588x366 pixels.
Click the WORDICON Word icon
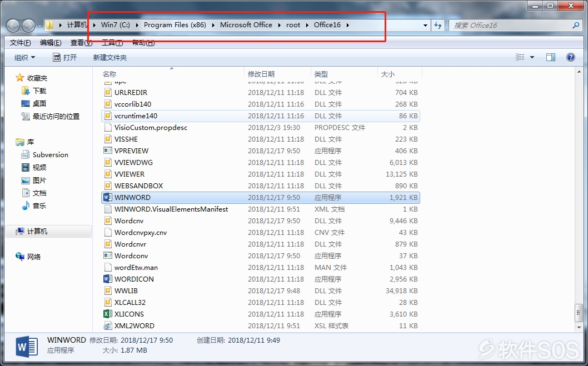click(108, 279)
